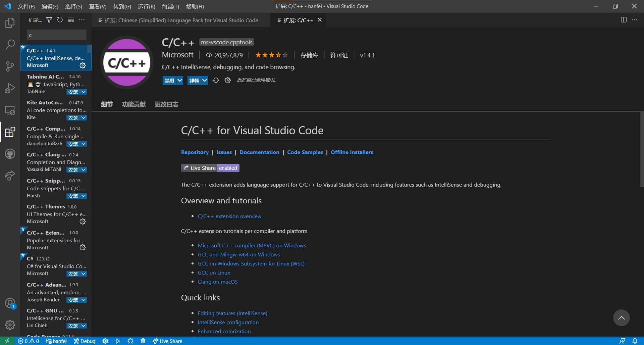The image size is (644, 345).
Task: Open the Extensions view icon
Action: [x=10, y=132]
